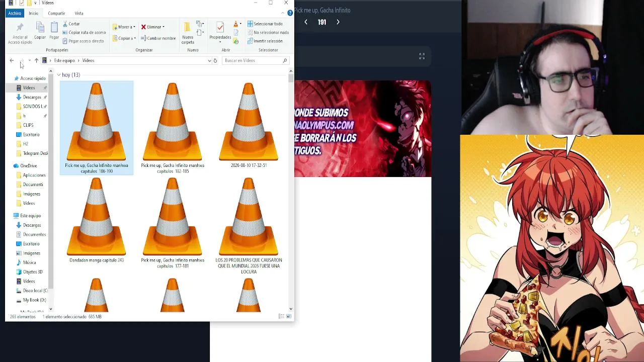
Task: Refresh the Vídeos folder view
Action: [x=215, y=60]
